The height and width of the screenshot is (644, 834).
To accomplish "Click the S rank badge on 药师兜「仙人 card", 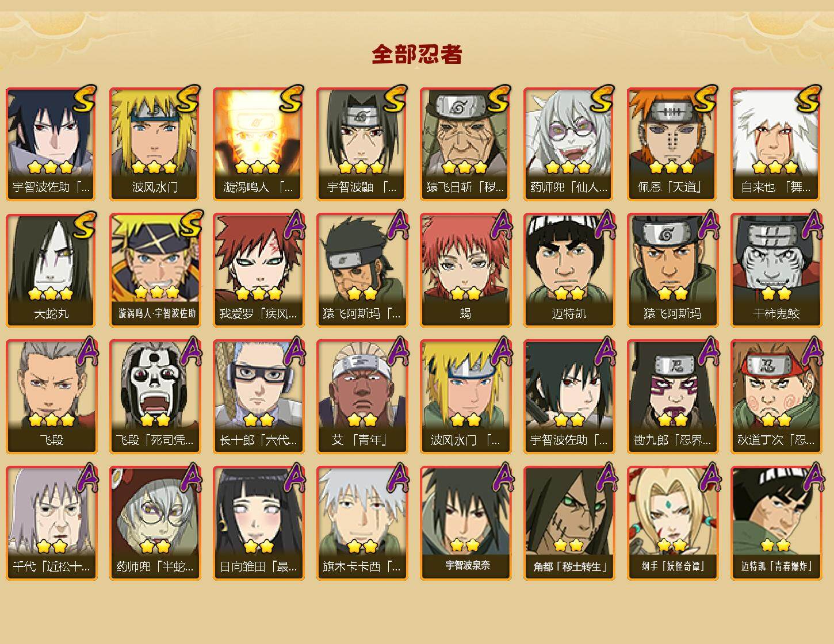I will coord(601,99).
